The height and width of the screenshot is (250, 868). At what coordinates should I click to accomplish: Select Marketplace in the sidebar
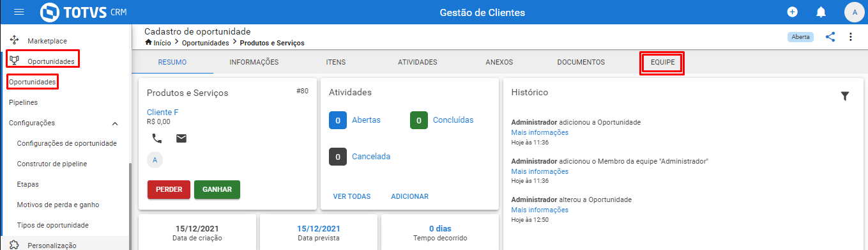[47, 41]
